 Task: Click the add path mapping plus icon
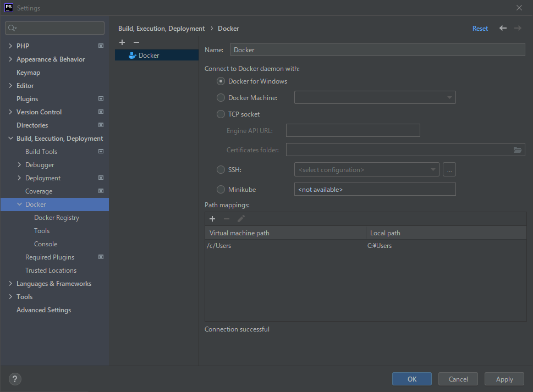(x=212, y=219)
